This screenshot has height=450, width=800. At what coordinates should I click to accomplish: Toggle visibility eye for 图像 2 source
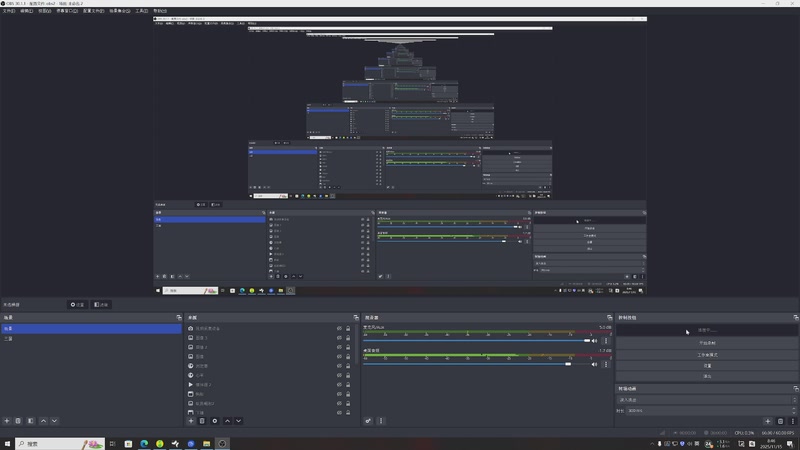(339, 347)
